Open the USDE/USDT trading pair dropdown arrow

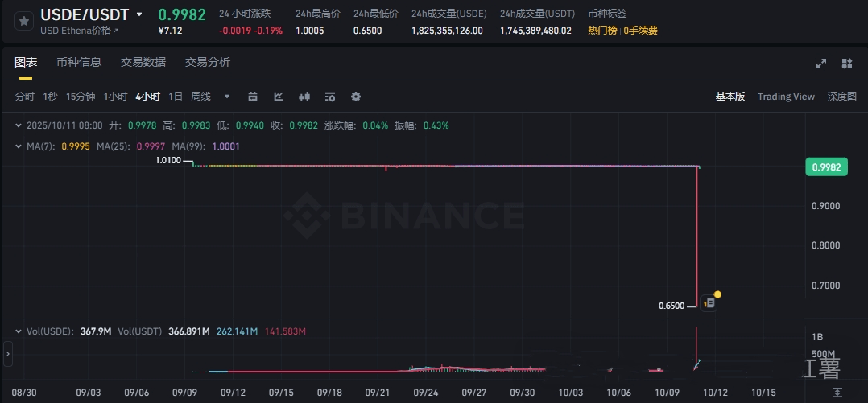(139, 14)
